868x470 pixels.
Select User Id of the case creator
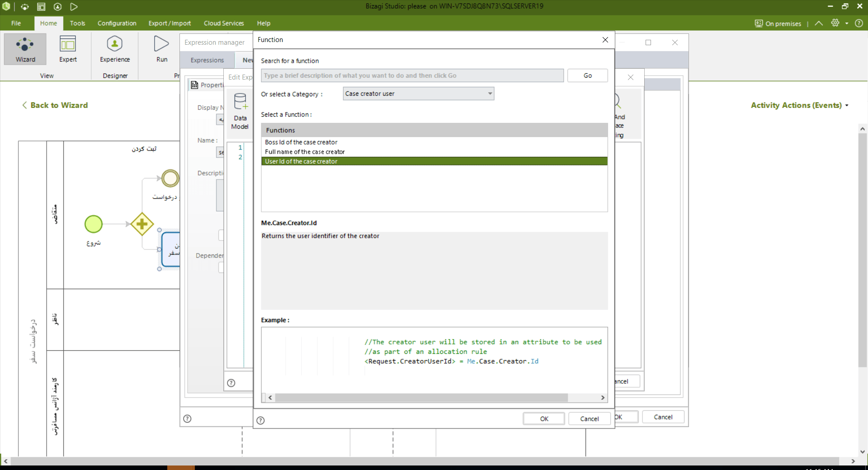[434, 161]
